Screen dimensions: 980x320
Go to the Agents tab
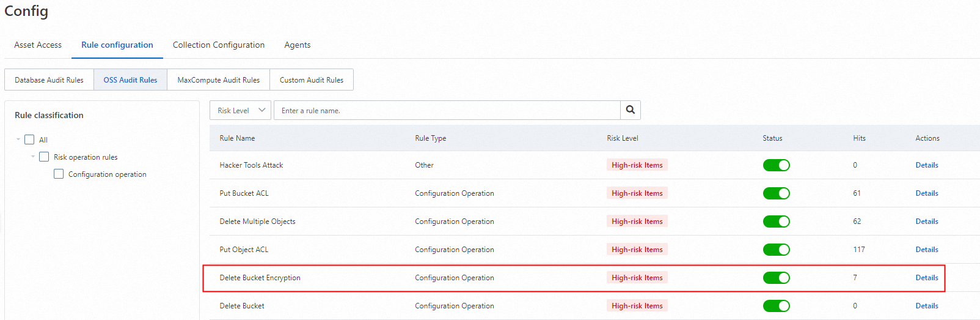tap(298, 45)
